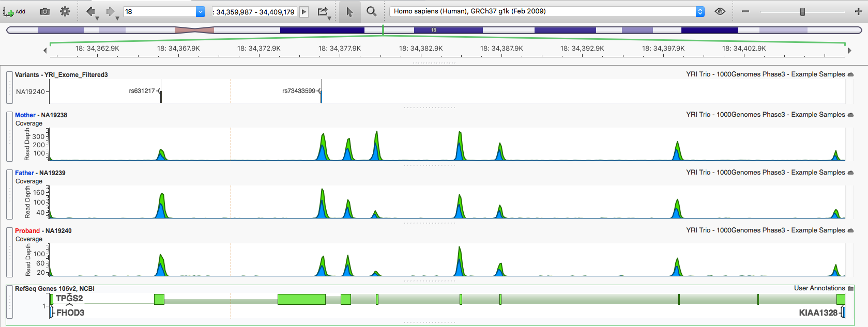Screen dimensions: 868x327
Task: Click the widest green exon in RefSeq track
Action: [301, 299]
